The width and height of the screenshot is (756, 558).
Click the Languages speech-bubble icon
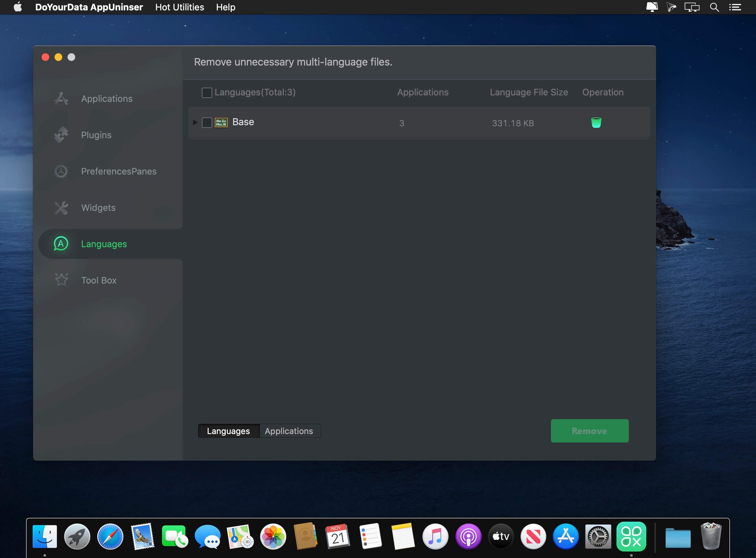coord(61,244)
